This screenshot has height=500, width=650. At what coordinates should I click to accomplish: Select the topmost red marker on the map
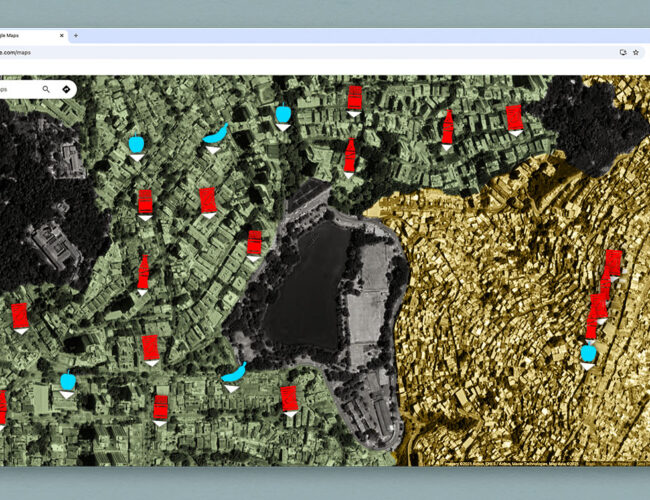click(354, 97)
